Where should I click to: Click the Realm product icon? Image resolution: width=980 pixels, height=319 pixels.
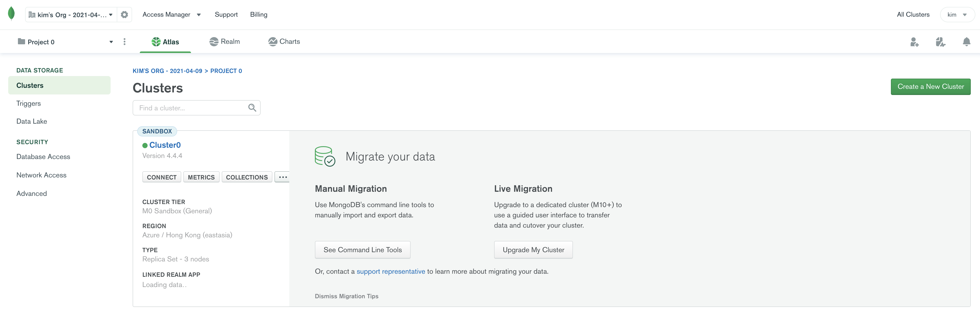point(214,42)
